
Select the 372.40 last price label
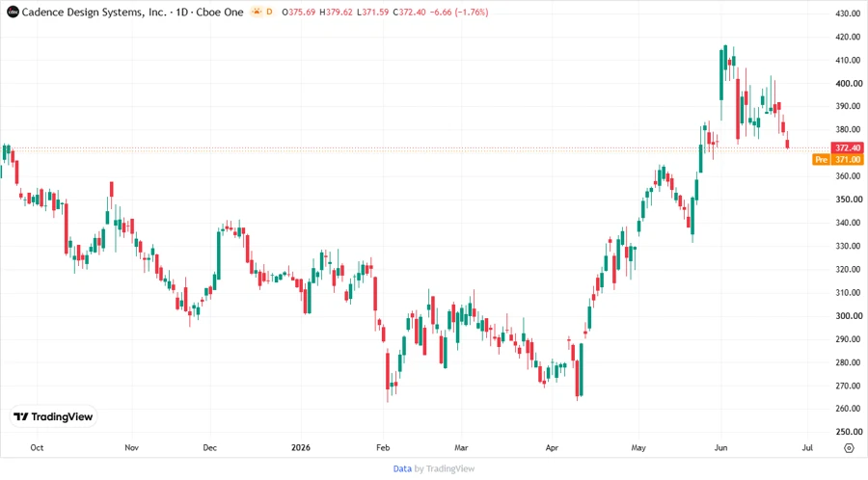click(847, 147)
